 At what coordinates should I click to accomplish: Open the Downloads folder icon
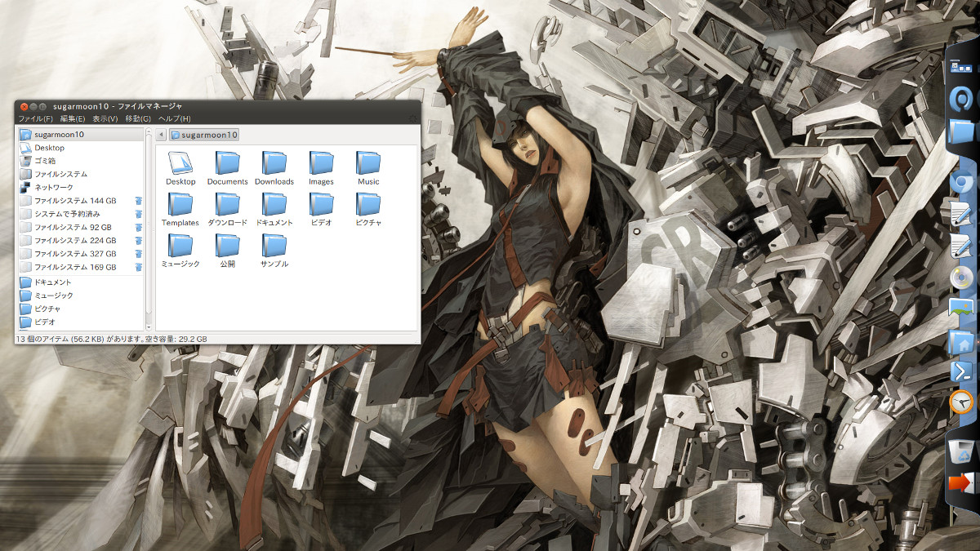pyautogui.click(x=274, y=162)
